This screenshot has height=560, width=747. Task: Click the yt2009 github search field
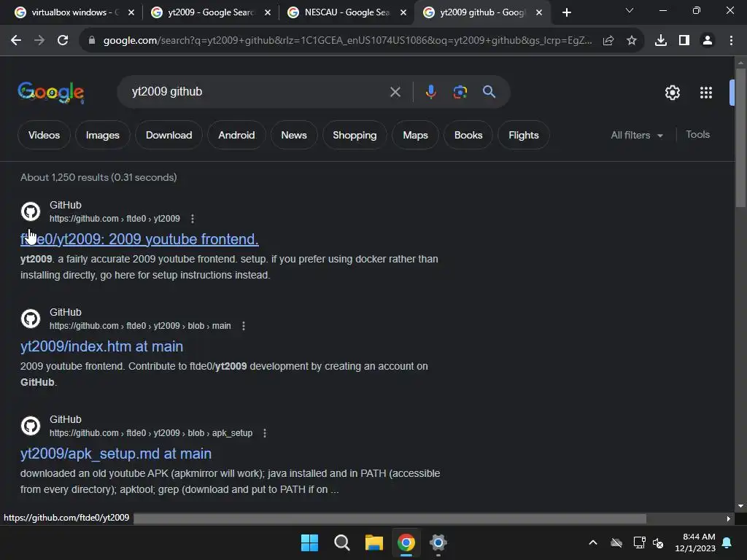[255, 91]
